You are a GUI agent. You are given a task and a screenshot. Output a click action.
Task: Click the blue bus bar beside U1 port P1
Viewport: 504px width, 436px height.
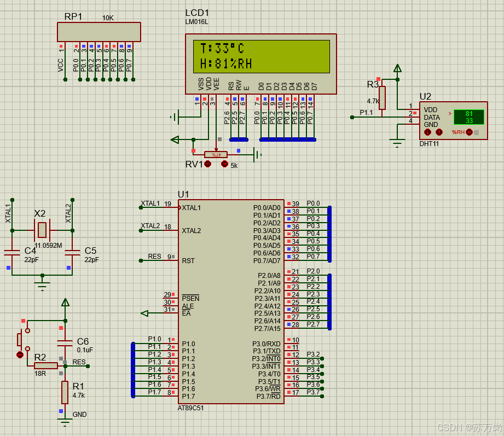pos(133,370)
